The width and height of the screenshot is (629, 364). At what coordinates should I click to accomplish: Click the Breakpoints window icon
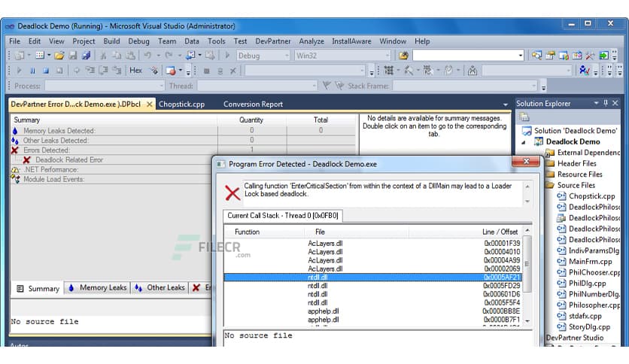coord(171,71)
